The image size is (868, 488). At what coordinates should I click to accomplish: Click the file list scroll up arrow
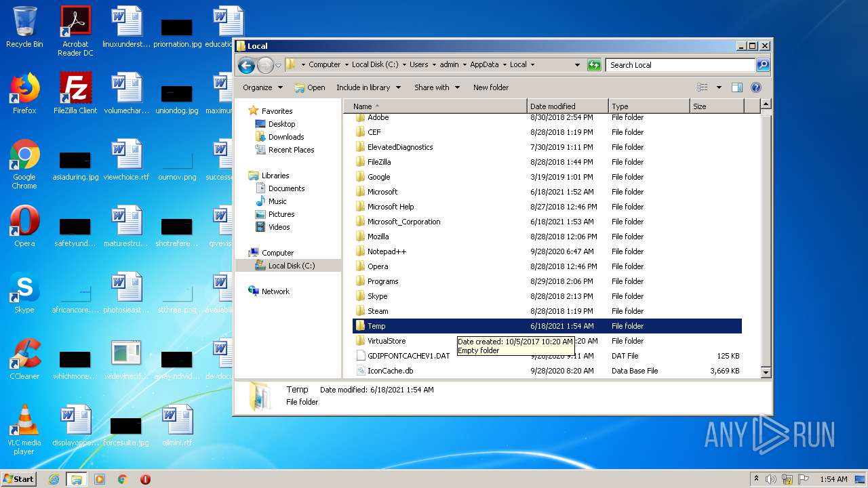tap(766, 104)
